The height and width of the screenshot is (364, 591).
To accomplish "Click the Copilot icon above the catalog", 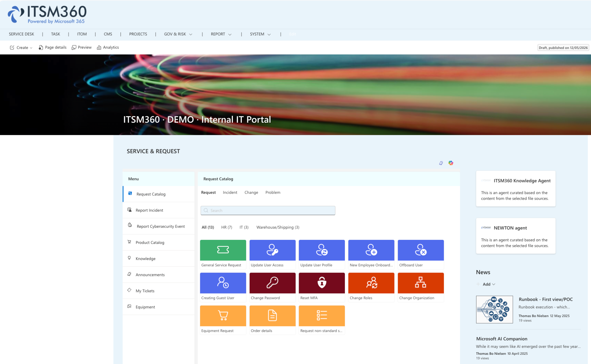I will (451, 163).
